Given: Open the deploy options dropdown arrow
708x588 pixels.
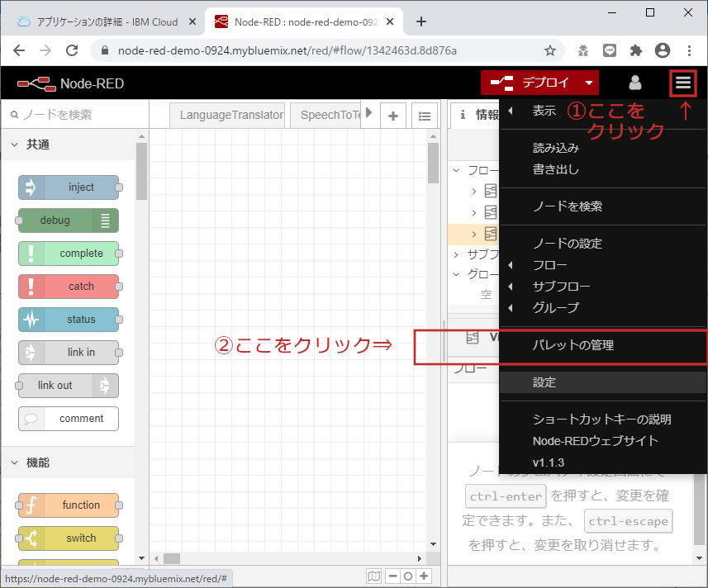Looking at the screenshot, I should 590,83.
